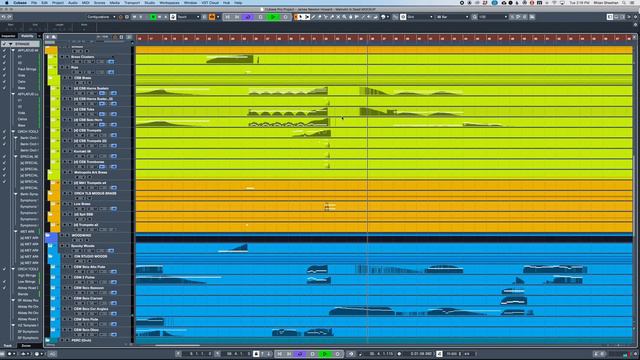This screenshot has width=640, height=360.
Task: Click the Stop button in top toolbar
Action: click(x=260, y=17)
